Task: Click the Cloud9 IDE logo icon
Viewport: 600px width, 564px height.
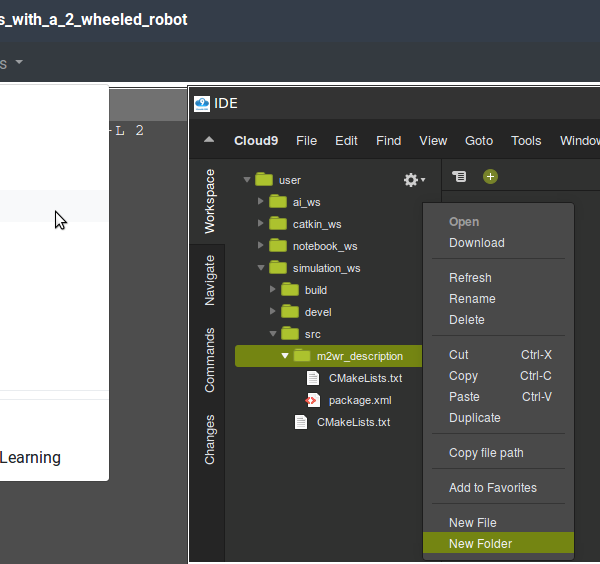Action: coord(202,103)
